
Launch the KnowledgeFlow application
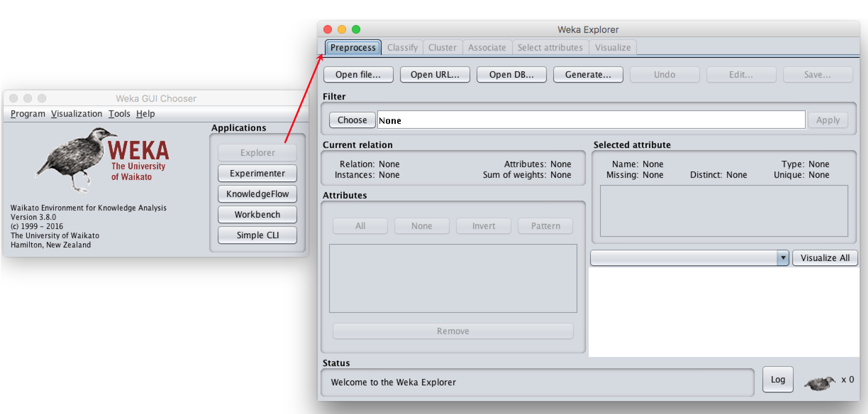[x=257, y=194]
